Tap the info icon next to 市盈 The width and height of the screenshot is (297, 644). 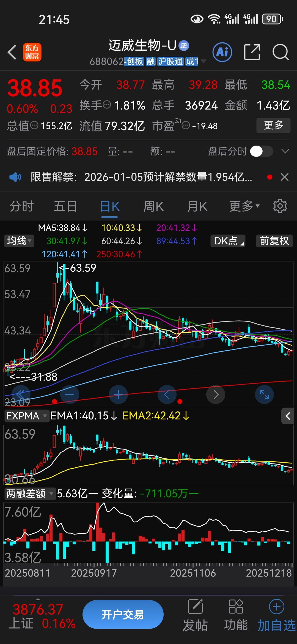(x=186, y=125)
